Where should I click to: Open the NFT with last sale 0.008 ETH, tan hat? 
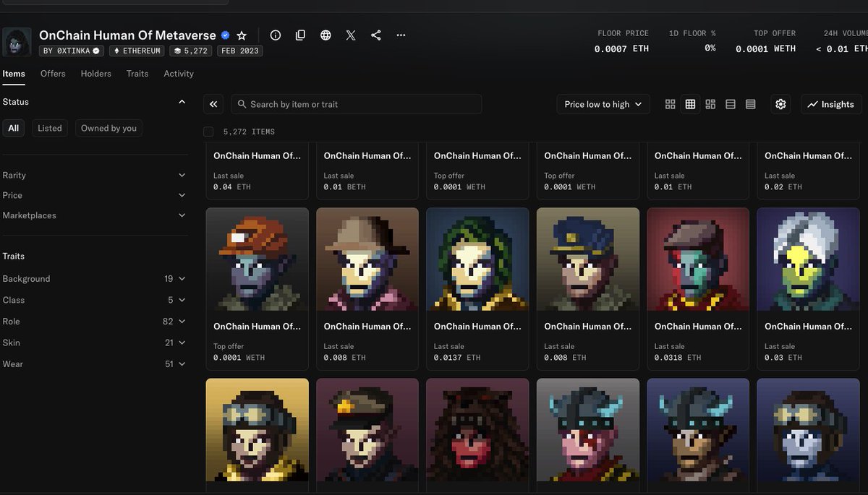click(367, 259)
